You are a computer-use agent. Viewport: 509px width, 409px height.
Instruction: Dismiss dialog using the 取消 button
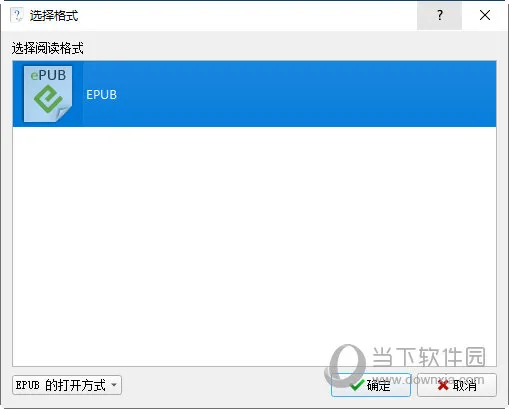click(x=457, y=385)
